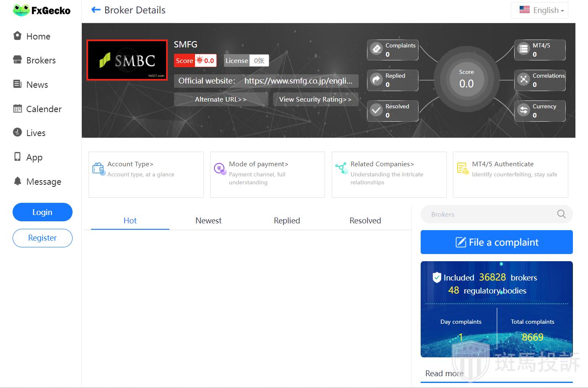Select the Resolved complaints tab
This screenshot has height=388, width=588.
365,220
